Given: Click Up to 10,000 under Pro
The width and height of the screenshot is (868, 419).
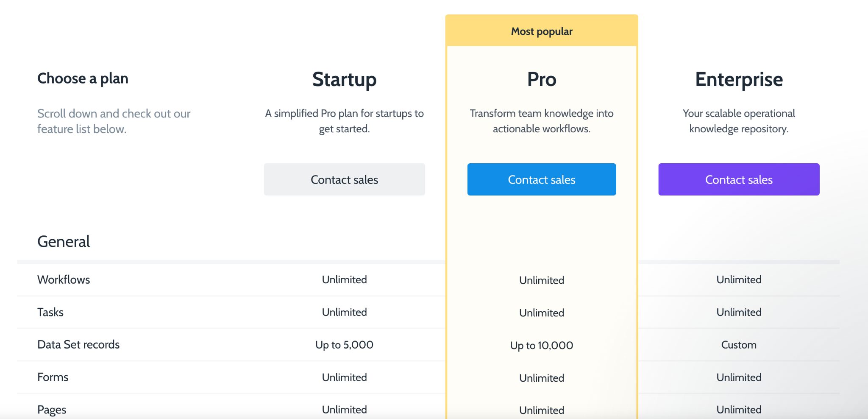Looking at the screenshot, I should (541, 345).
